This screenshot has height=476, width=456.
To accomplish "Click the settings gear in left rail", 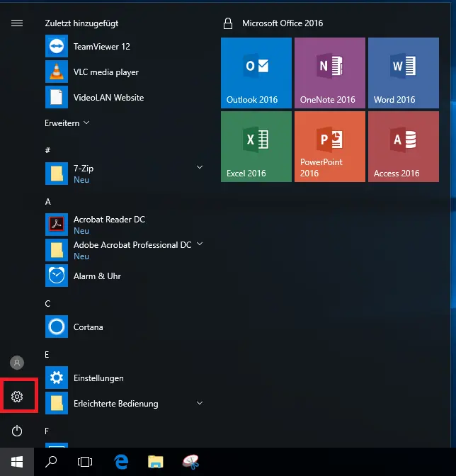I will pos(17,397).
